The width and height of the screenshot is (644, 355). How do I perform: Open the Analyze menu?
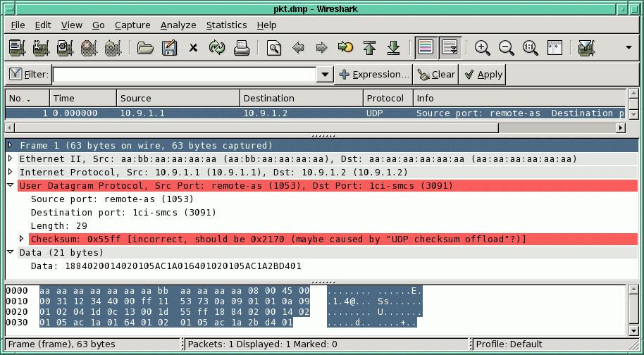pyautogui.click(x=178, y=25)
